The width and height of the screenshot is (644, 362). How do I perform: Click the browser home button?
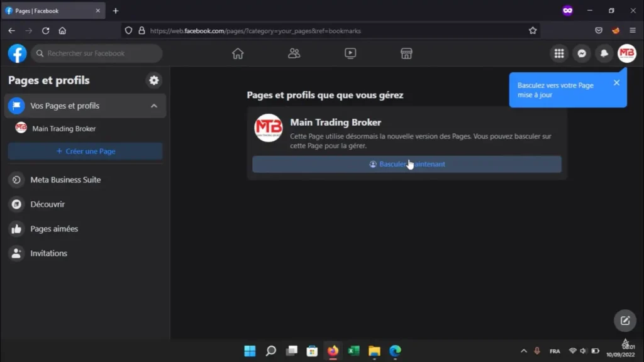coord(62,31)
